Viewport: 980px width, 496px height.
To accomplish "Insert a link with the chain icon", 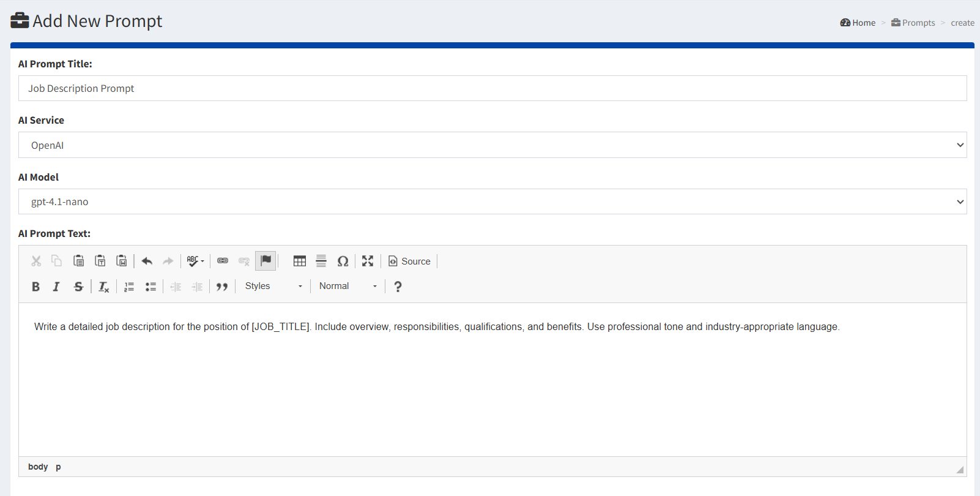I will (x=223, y=261).
